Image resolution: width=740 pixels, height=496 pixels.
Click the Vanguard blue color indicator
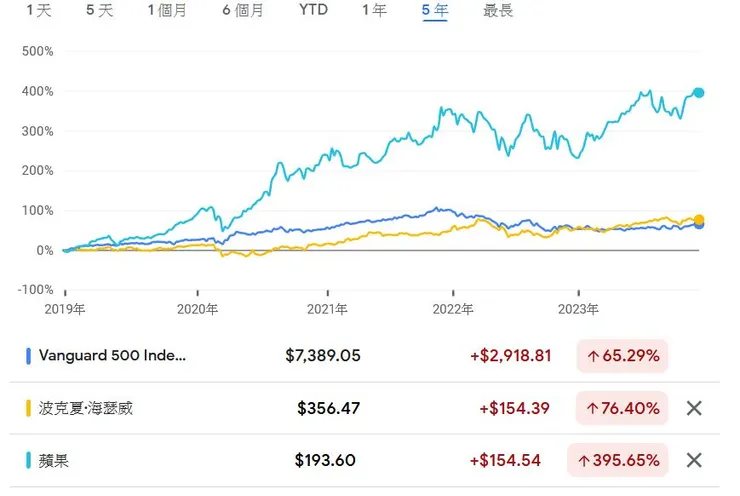point(28,356)
